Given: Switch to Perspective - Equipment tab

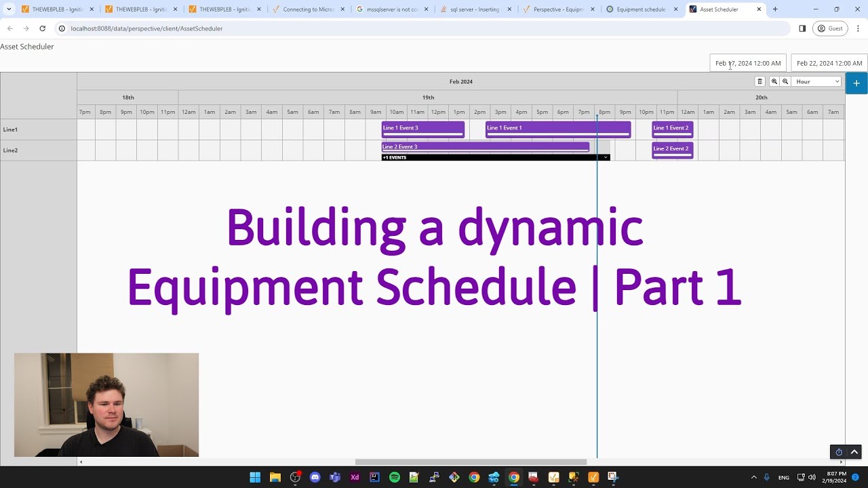Looking at the screenshot, I should click(x=558, y=9).
